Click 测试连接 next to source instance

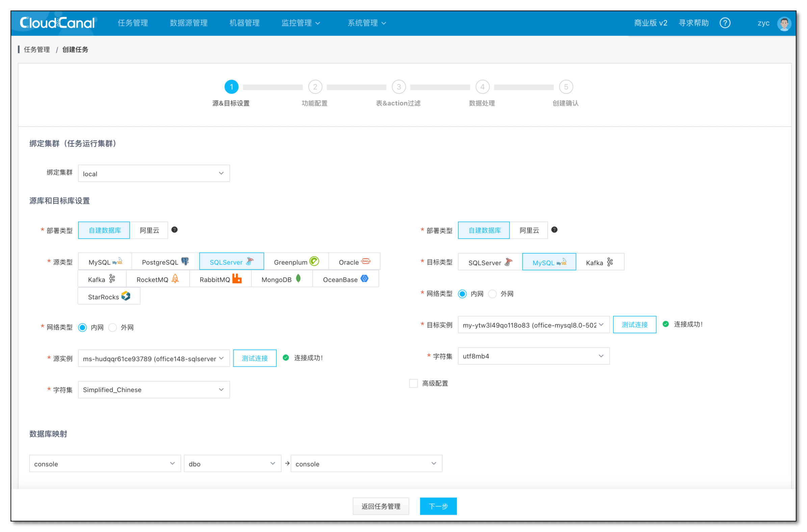[x=255, y=358]
